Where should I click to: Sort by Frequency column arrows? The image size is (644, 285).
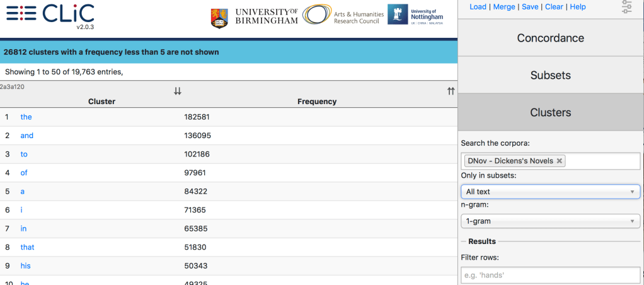451,91
